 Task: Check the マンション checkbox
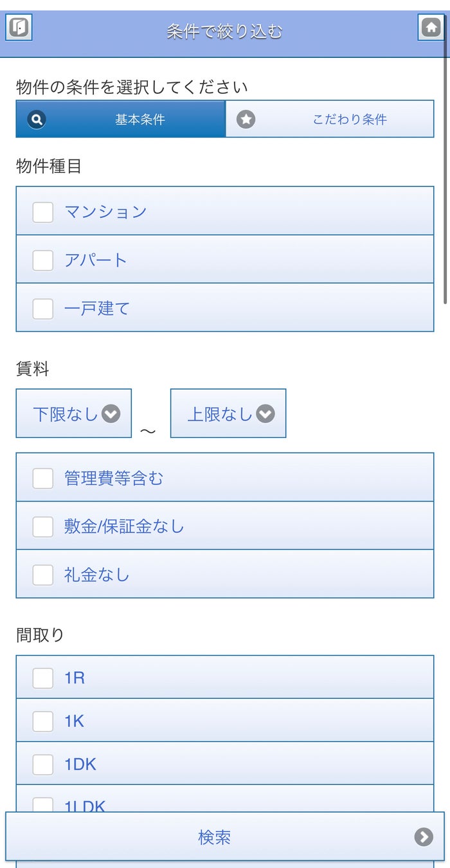point(43,212)
